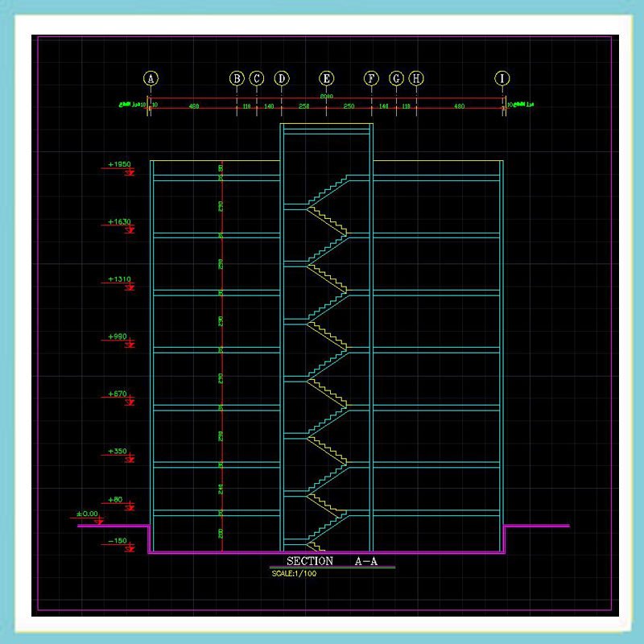Click the SCALE:1/100 text
This screenshot has height=644, width=644.
pyautogui.click(x=294, y=573)
